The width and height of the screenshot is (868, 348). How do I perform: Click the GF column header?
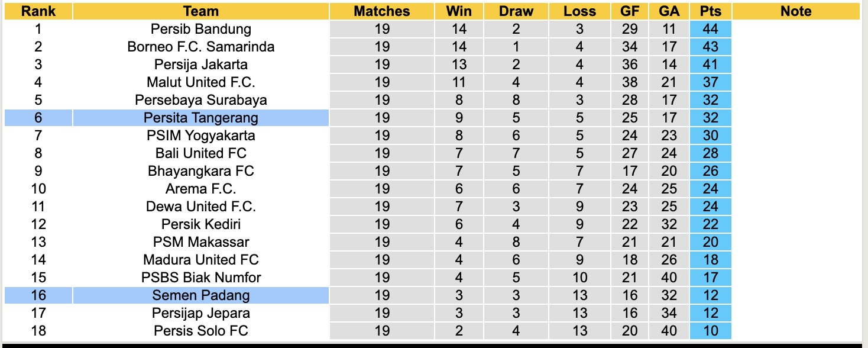pos(630,11)
